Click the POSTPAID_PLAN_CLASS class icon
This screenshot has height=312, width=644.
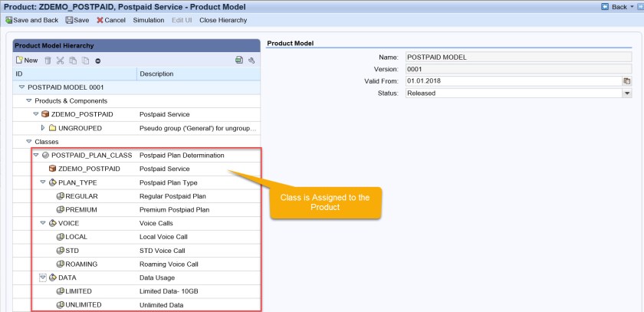coord(45,155)
